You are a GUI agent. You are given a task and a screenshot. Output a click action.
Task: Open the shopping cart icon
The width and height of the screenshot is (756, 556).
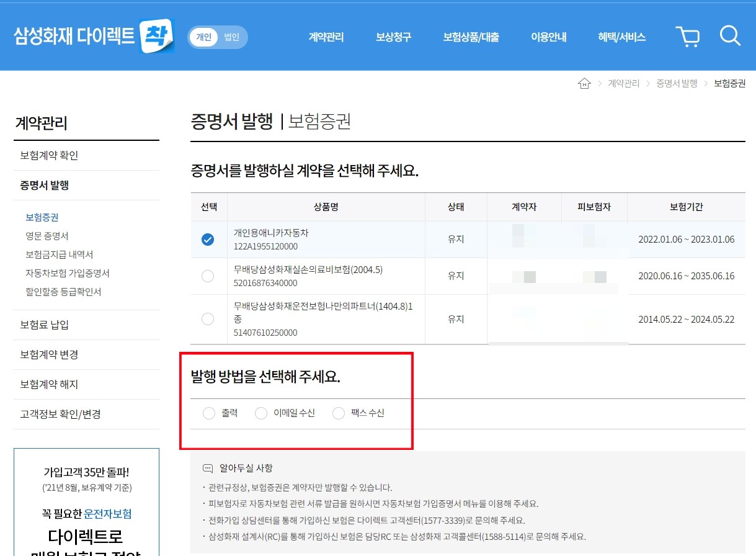coord(688,37)
